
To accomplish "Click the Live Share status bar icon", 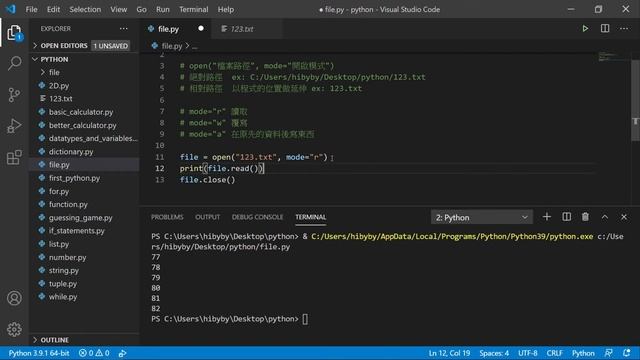I will click(122, 353).
